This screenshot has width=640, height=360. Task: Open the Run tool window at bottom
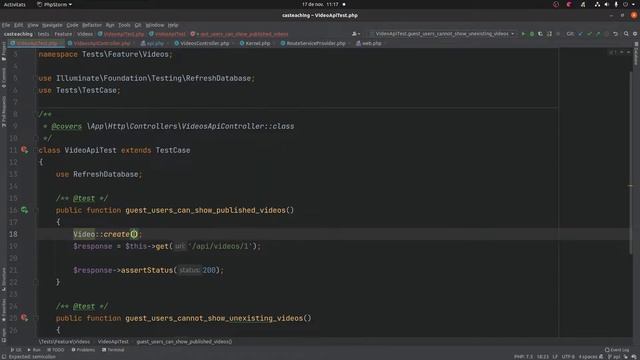click(34, 350)
